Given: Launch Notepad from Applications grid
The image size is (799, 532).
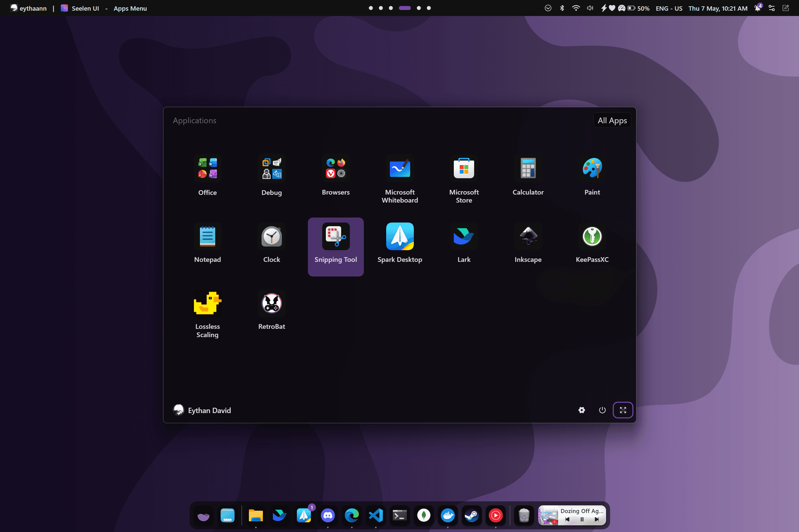Looking at the screenshot, I should pyautogui.click(x=207, y=243).
